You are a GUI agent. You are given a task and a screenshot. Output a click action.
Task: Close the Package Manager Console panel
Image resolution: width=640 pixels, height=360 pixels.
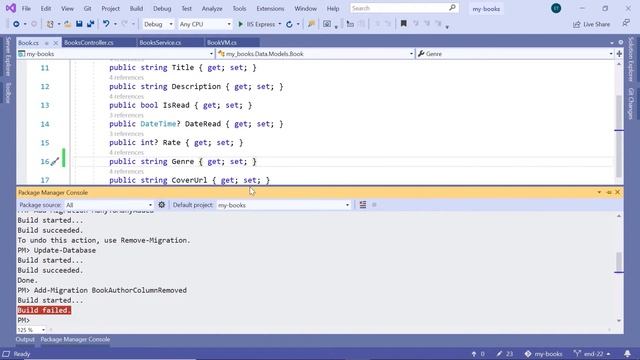point(618,192)
